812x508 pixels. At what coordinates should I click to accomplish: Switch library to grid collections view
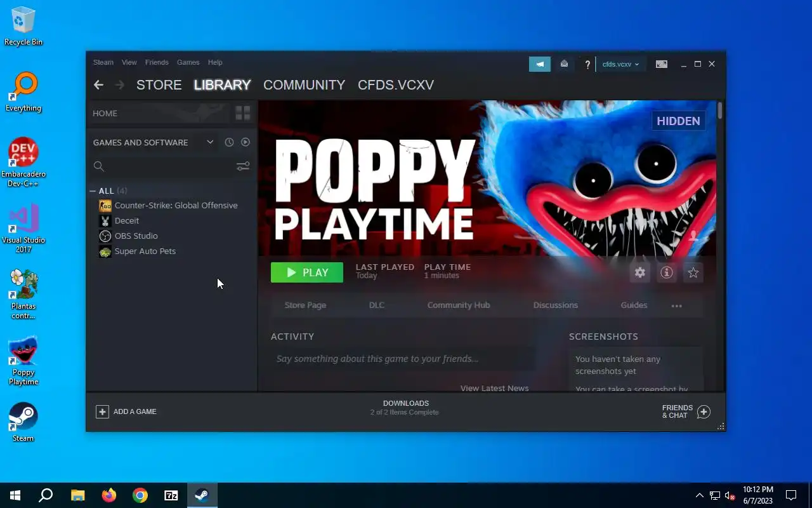pyautogui.click(x=243, y=113)
